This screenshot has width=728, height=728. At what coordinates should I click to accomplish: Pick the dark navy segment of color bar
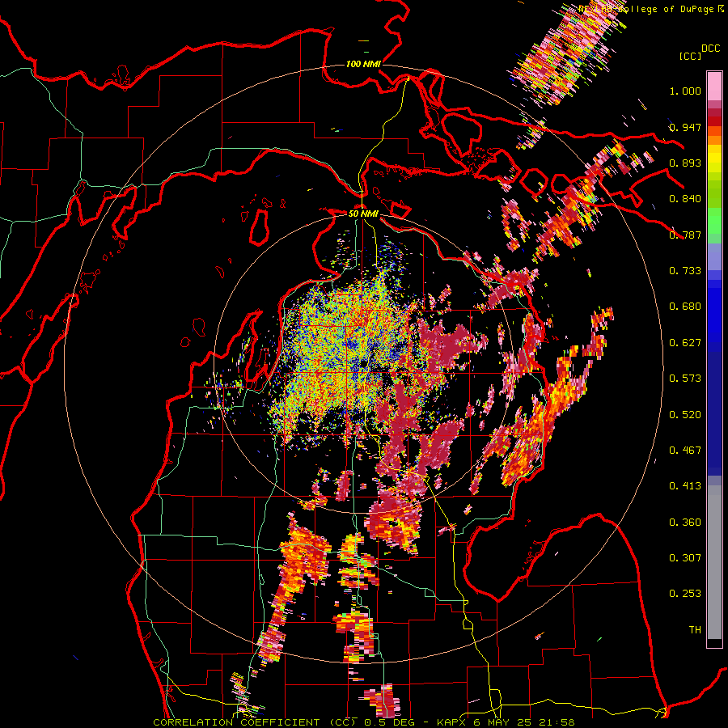click(714, 413)
